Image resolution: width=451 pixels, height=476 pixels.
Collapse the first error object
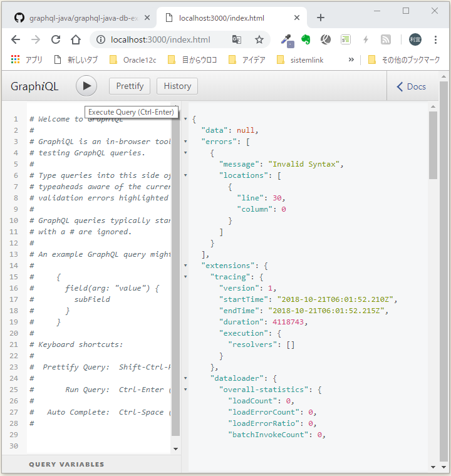[x=185, y=153]
